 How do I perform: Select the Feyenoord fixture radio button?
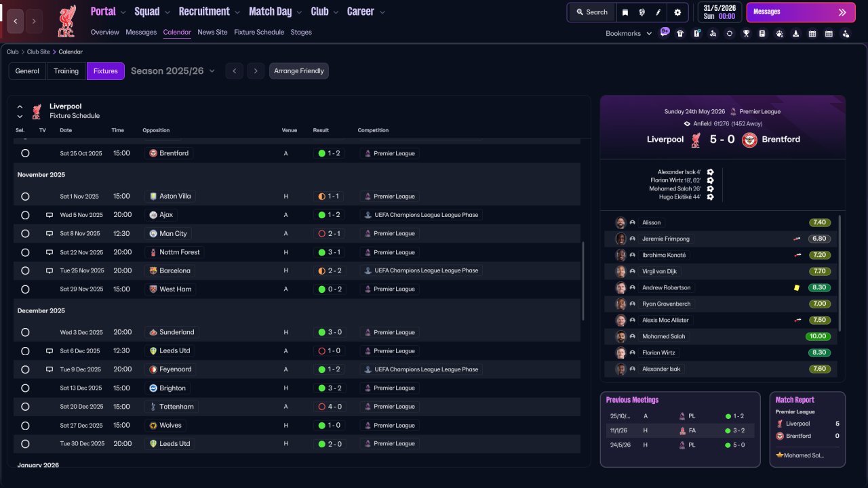25,370
